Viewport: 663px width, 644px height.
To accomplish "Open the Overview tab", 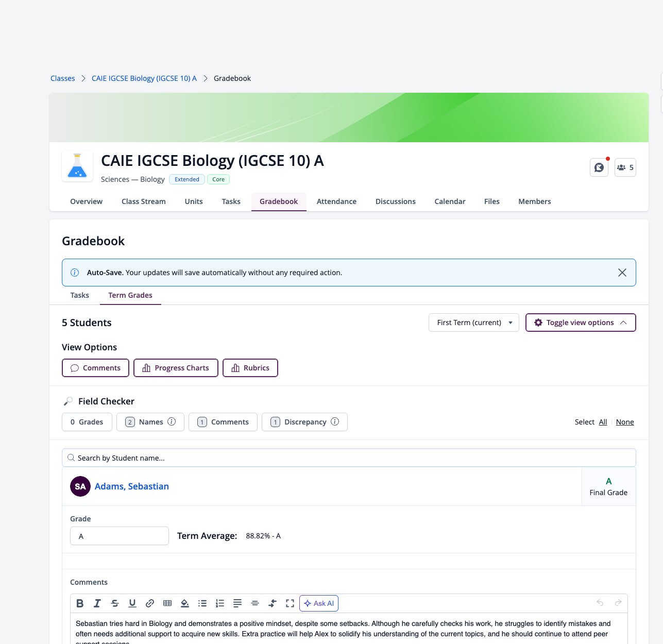I will click(87, 201).
